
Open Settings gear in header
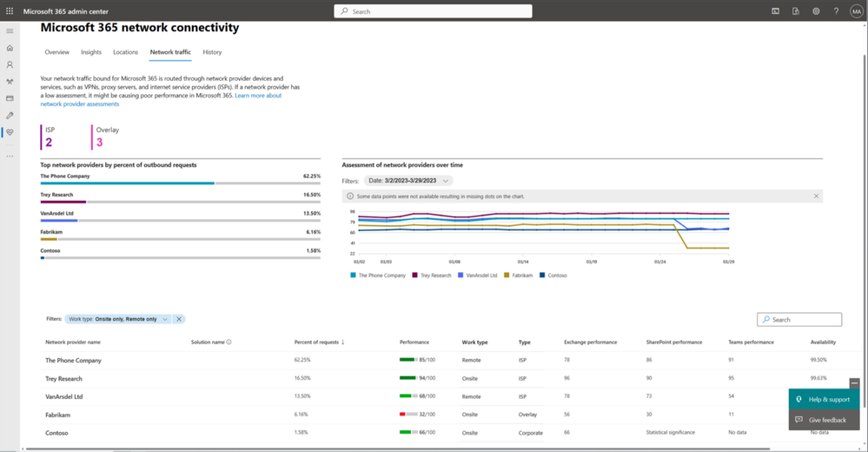816,11
